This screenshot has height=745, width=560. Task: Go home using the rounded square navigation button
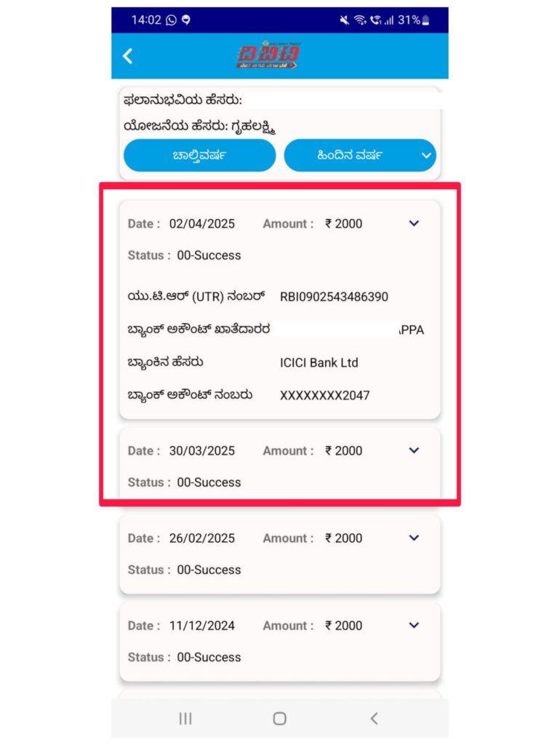pyautogui.click(x=280, y=718)
